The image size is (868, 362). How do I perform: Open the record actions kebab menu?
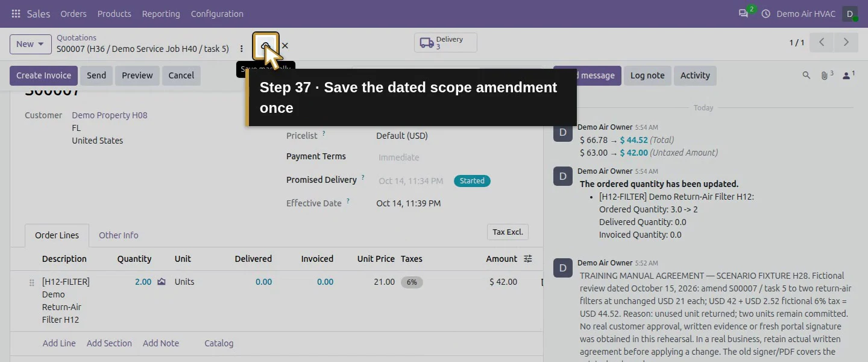[x=242, y=49]
